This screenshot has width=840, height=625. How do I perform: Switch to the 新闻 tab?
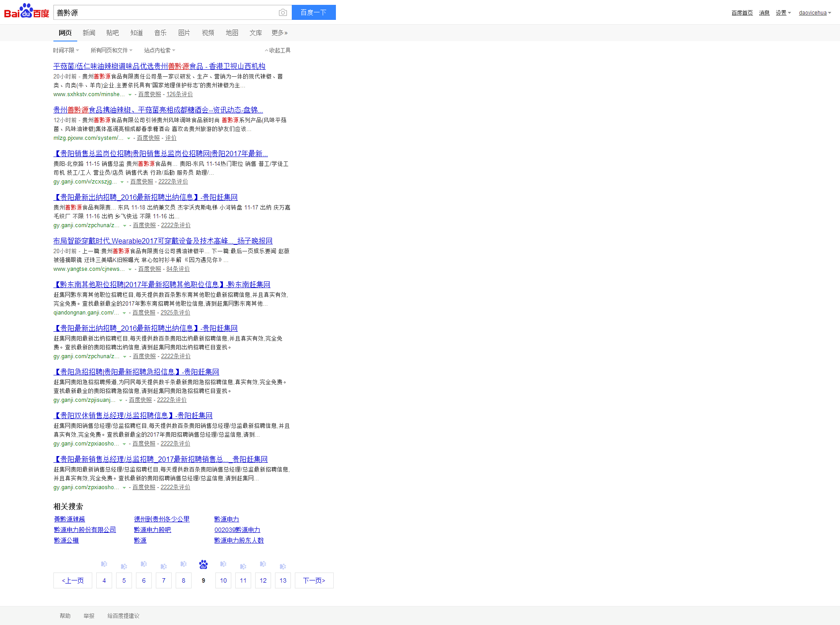pos(89,33)
